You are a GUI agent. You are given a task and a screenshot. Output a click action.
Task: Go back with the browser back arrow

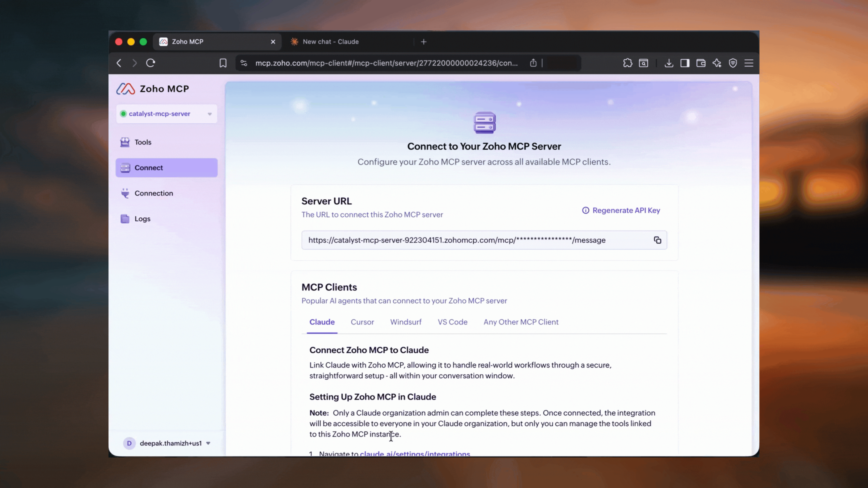pyautogui.click(x=119, y=63)
